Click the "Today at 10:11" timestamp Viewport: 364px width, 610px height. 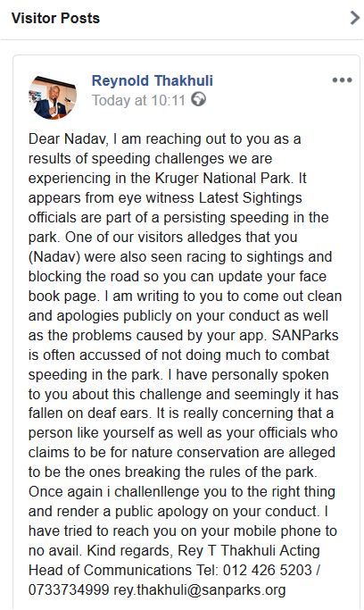coord(138,100)
